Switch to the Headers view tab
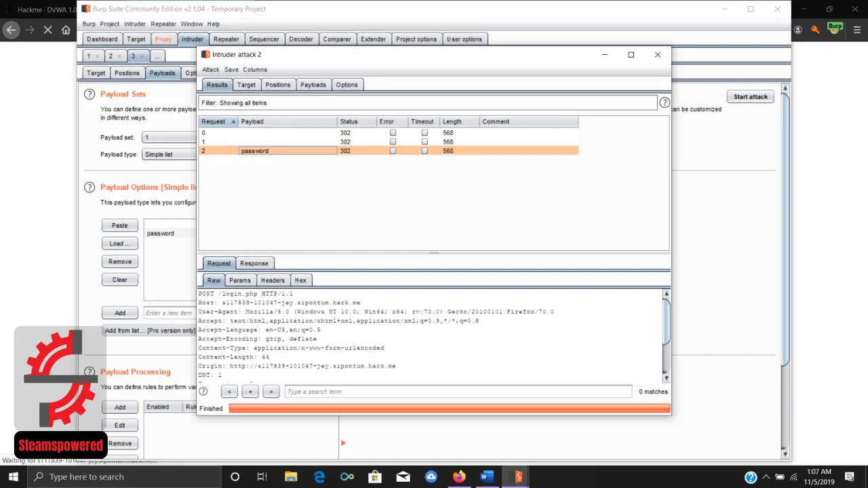 (x=273, y=280)
